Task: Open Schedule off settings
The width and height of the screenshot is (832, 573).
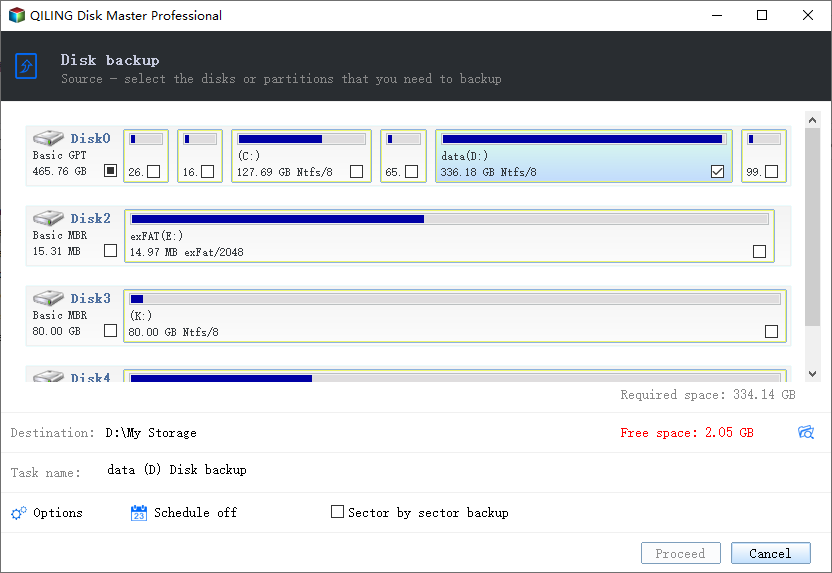Action: coord(195,513)
